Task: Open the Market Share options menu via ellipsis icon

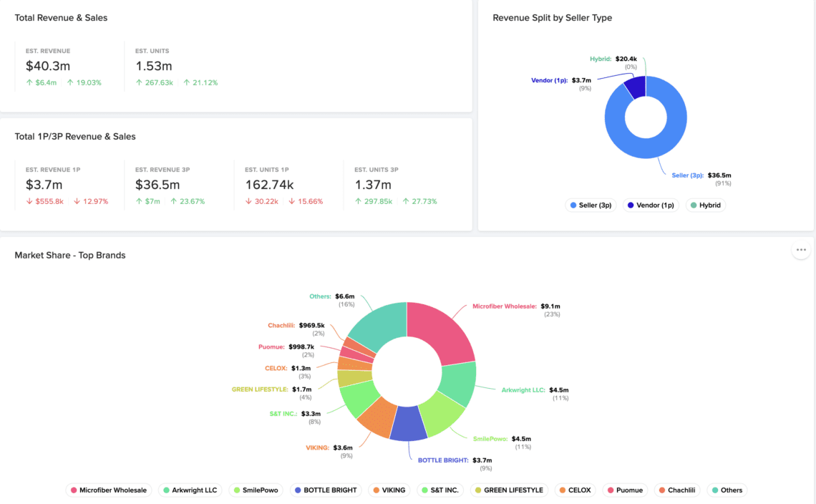Action: point(800,249)
